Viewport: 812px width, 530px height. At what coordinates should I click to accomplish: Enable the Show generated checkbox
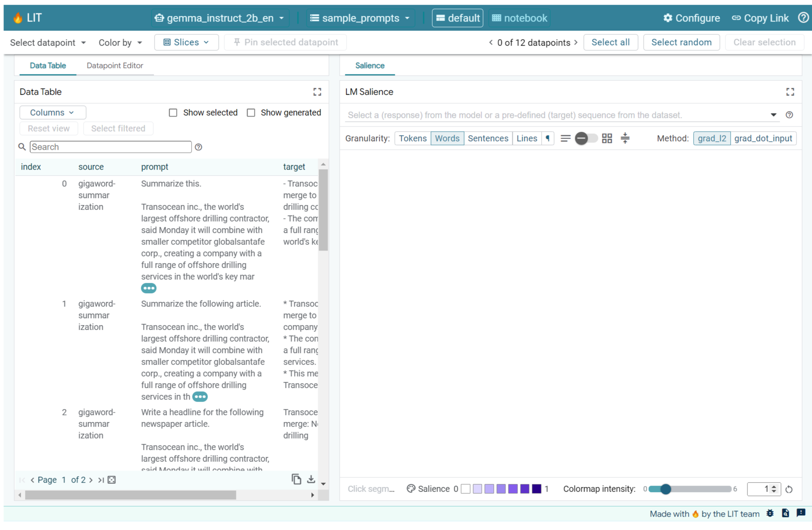click(x=251, y=112)
